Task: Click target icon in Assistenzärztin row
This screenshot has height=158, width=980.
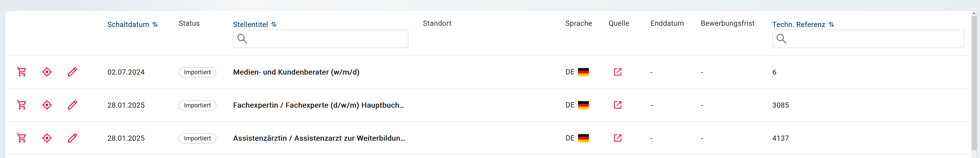Action: tap(47, 138)
